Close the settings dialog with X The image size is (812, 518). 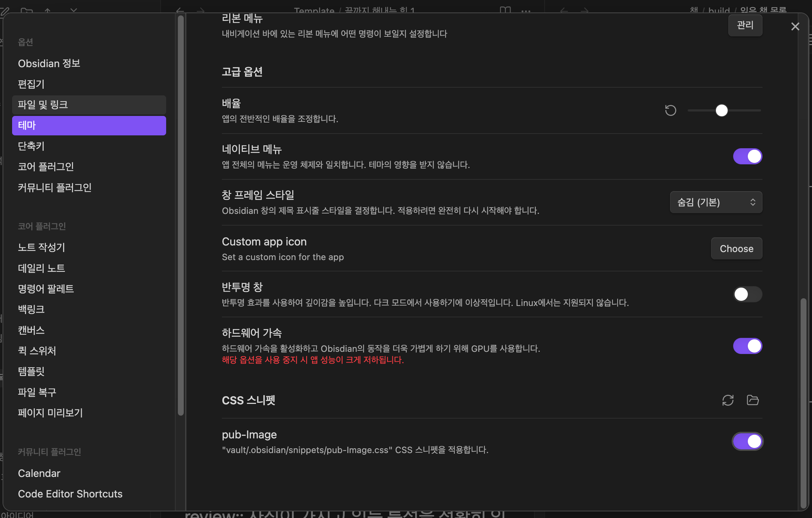pos(795,26)
